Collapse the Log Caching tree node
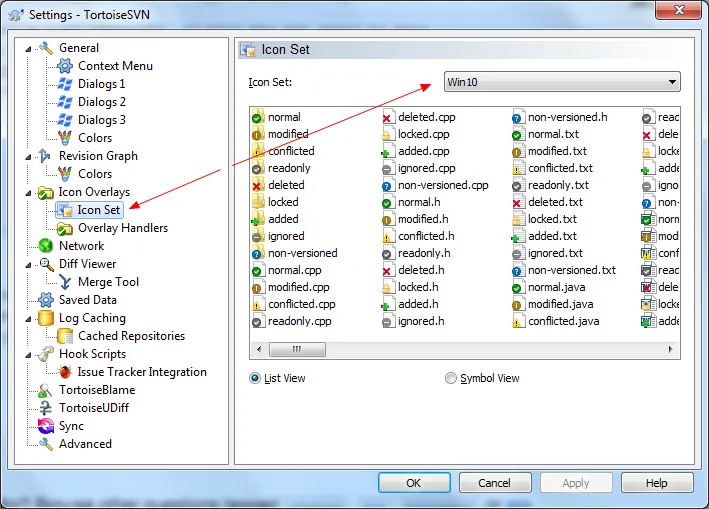The width and height of the screenshot is (709, 509). click(28, 319)
